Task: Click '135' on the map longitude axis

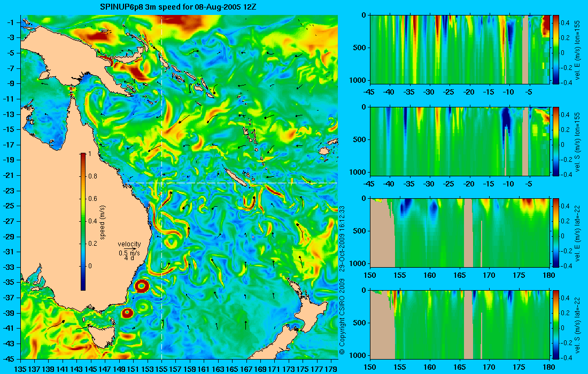Action: [20, 369]
